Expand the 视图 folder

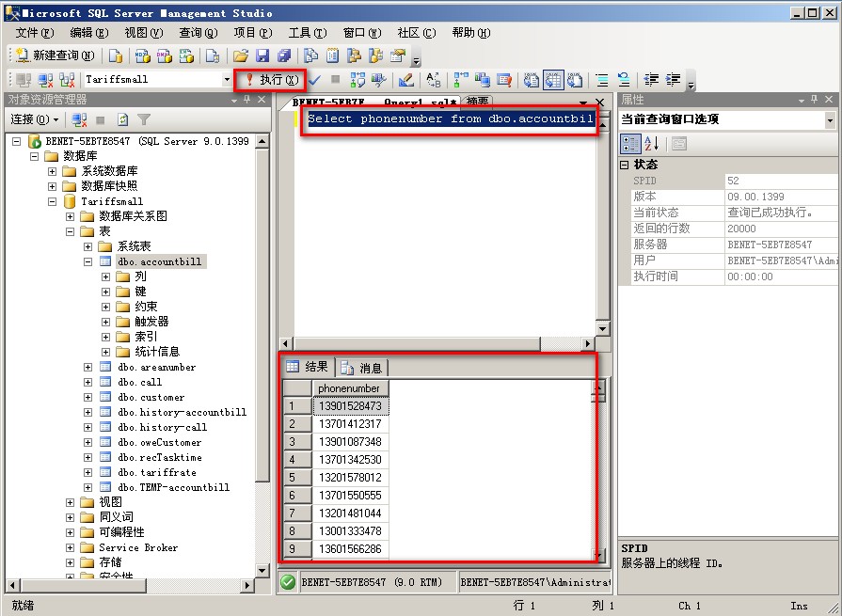pyautogui.click(x=70, y=502)
